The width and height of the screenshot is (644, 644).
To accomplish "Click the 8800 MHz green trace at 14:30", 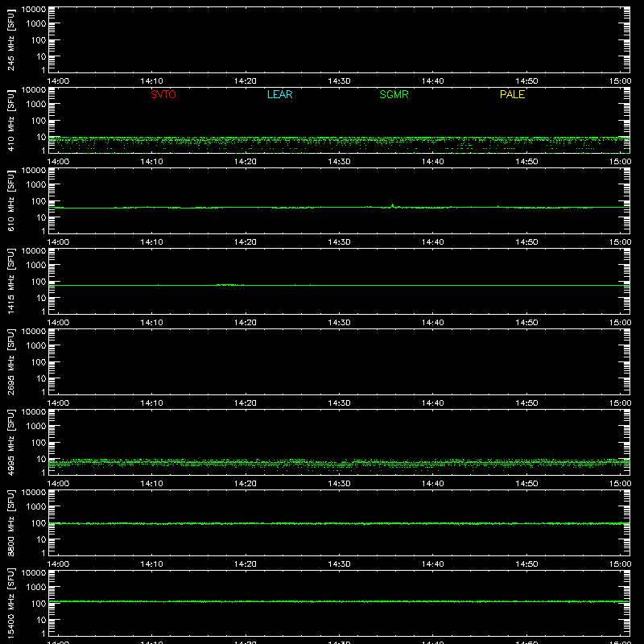I will (339, 523).
